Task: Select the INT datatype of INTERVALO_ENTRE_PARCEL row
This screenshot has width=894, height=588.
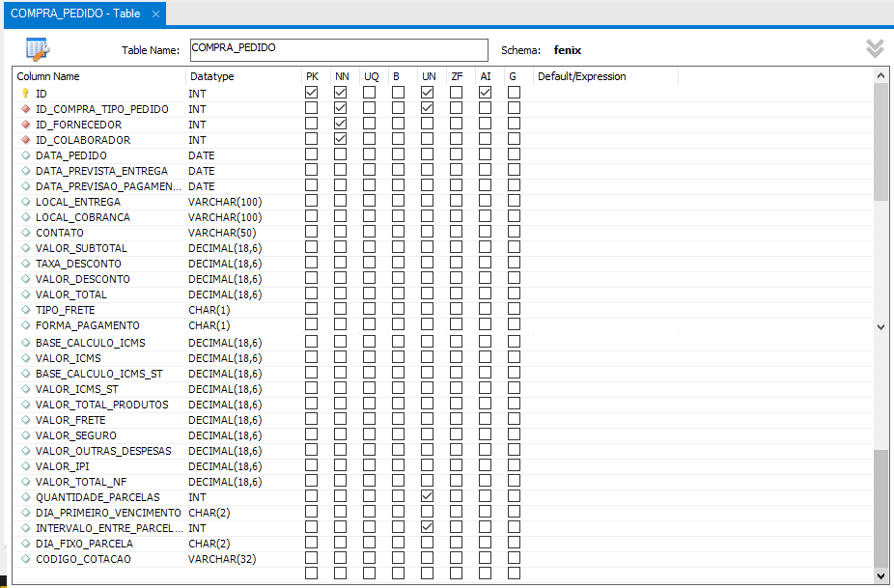Action: (x=197, y=528)
